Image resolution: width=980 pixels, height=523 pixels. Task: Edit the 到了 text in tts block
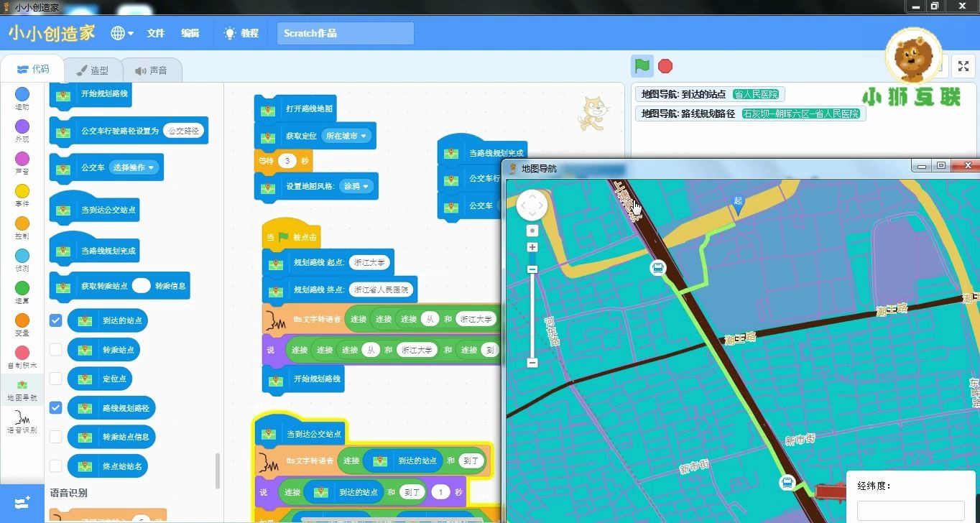pos(471,460)
